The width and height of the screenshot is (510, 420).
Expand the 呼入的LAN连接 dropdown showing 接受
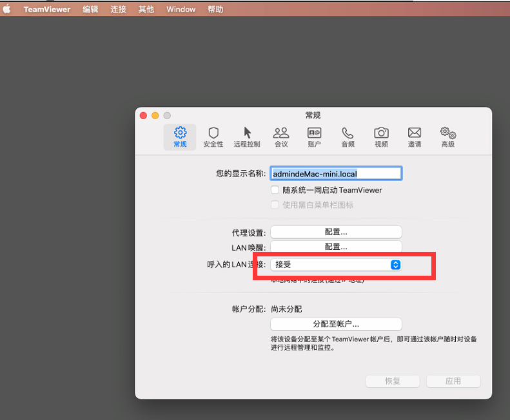(x=336, y=265)
